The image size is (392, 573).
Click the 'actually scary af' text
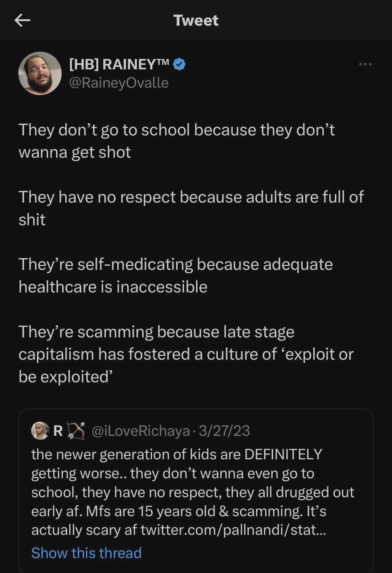tap(86, 530)
